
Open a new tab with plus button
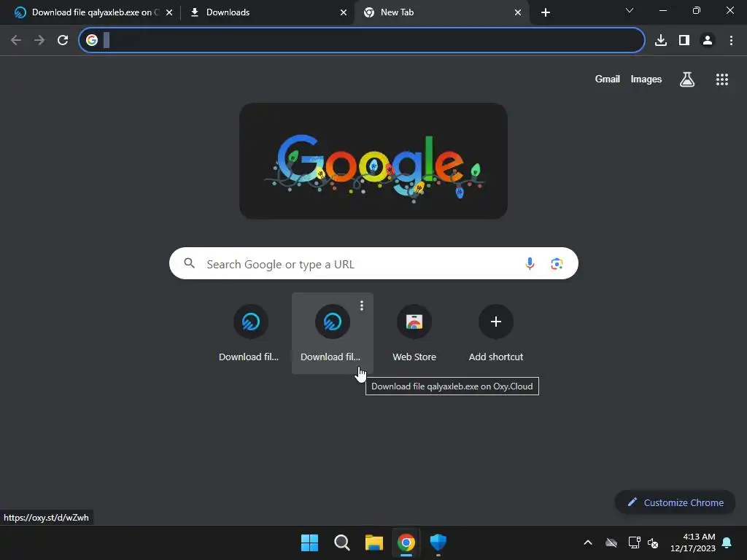pos(546,12)
